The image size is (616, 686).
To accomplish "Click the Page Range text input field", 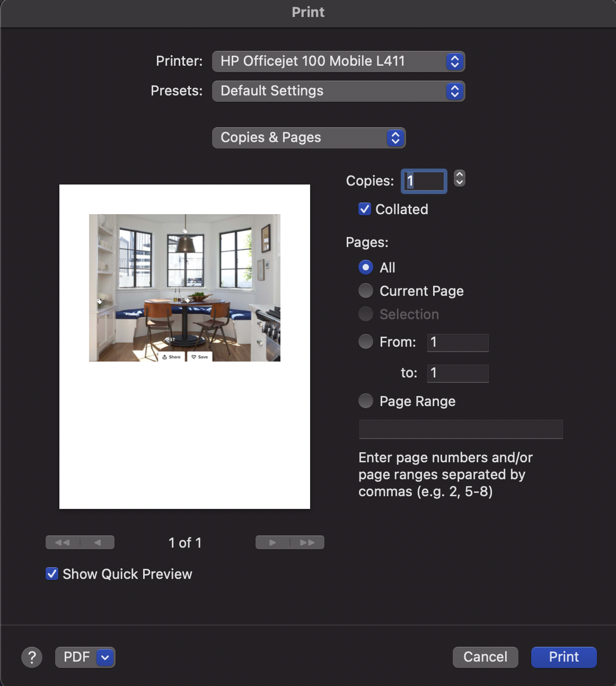I will (x=460, y=429).
